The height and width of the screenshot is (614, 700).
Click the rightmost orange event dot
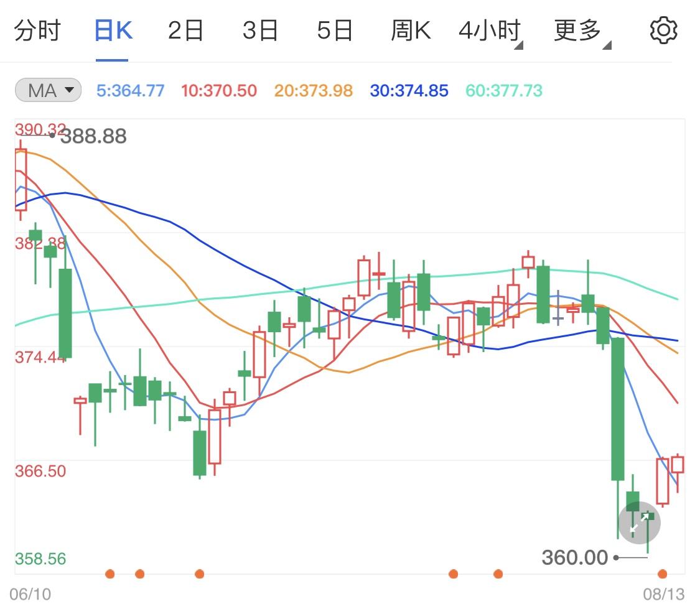tap(663, 574)
